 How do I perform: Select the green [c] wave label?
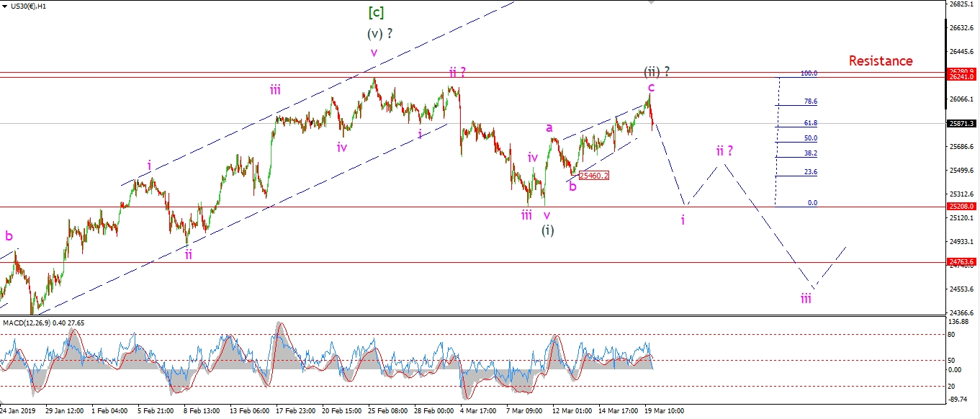pyautogui.click(x=375, y=12)
